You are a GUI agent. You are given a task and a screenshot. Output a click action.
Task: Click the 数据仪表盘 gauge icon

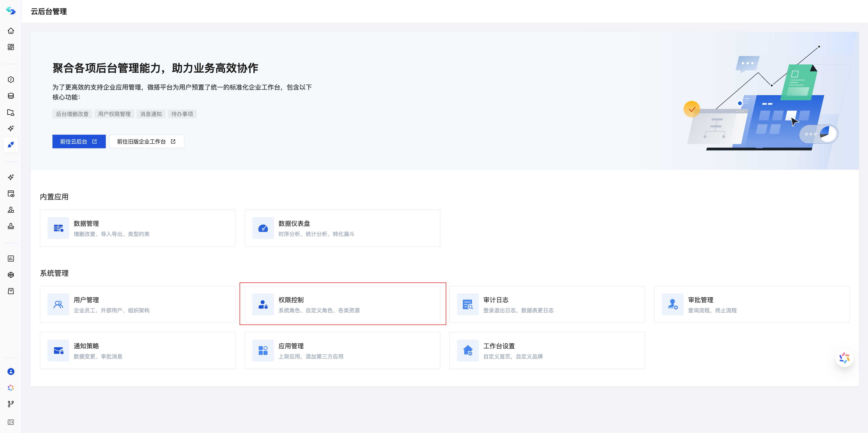[x=263, y=228]
